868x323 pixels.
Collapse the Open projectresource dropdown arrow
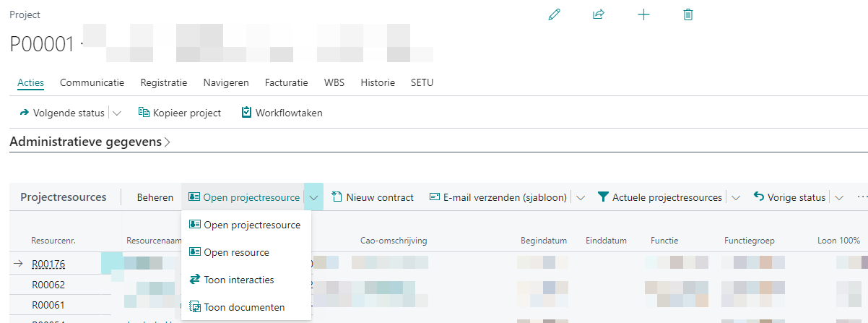[313, 197]
